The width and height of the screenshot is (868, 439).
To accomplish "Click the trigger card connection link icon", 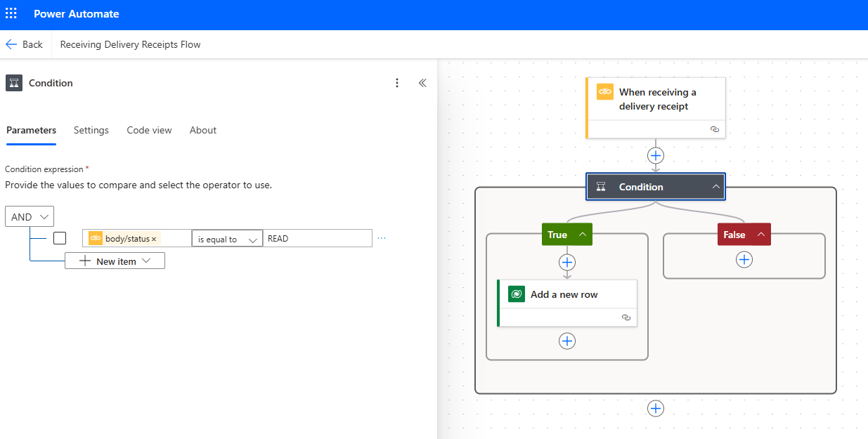I will click(715, 129).
